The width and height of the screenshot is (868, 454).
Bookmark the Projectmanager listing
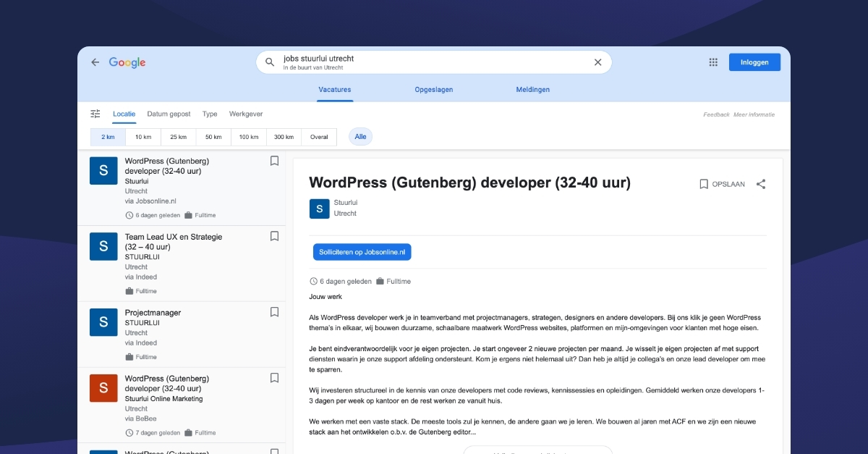(x=274, y=312)
